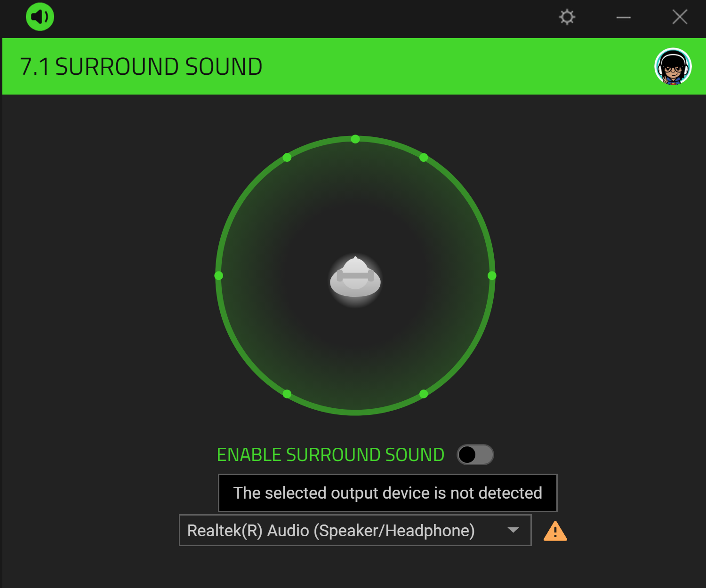Click the output device not detected message
706x588 pixels.
[388, 493]
